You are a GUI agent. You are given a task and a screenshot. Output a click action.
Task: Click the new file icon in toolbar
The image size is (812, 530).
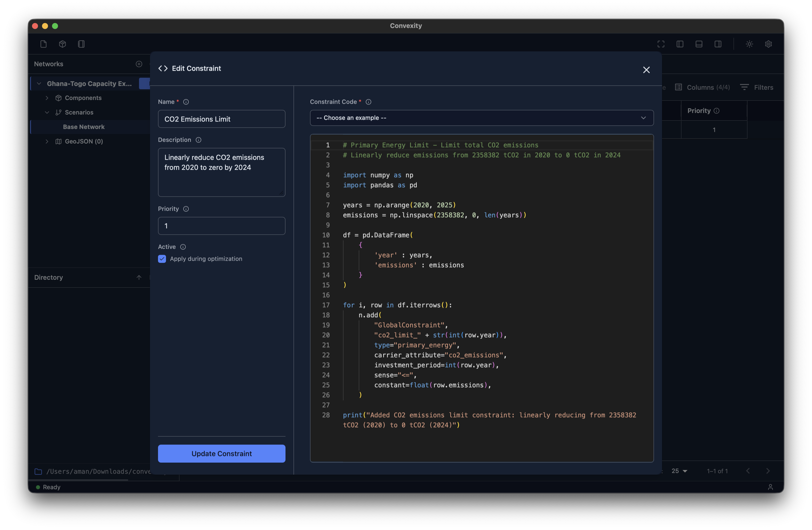tap(43, 44)
